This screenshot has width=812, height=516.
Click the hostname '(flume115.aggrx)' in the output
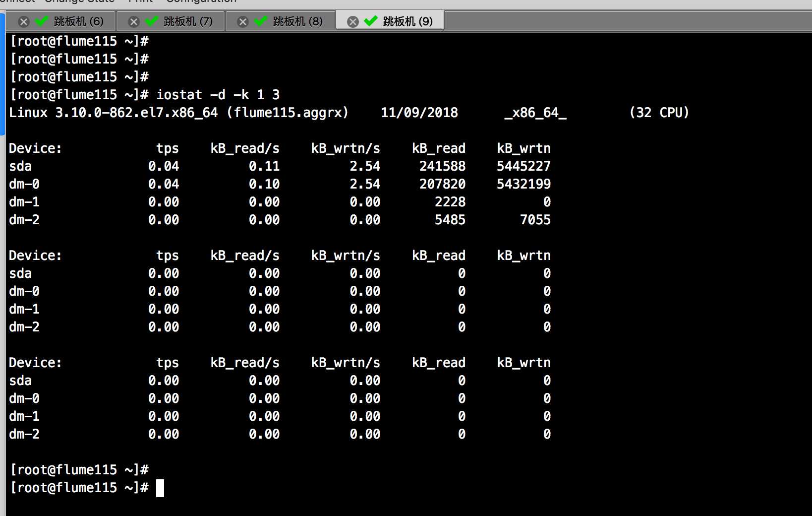pyautogui.click(x=288, y=113)
